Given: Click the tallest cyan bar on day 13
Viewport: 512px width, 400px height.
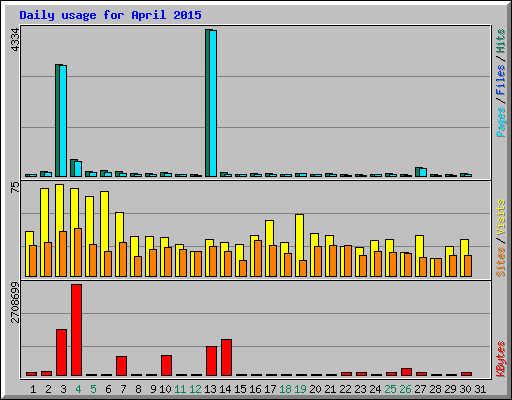Looking at the screenshot, I should click(213, 103).
